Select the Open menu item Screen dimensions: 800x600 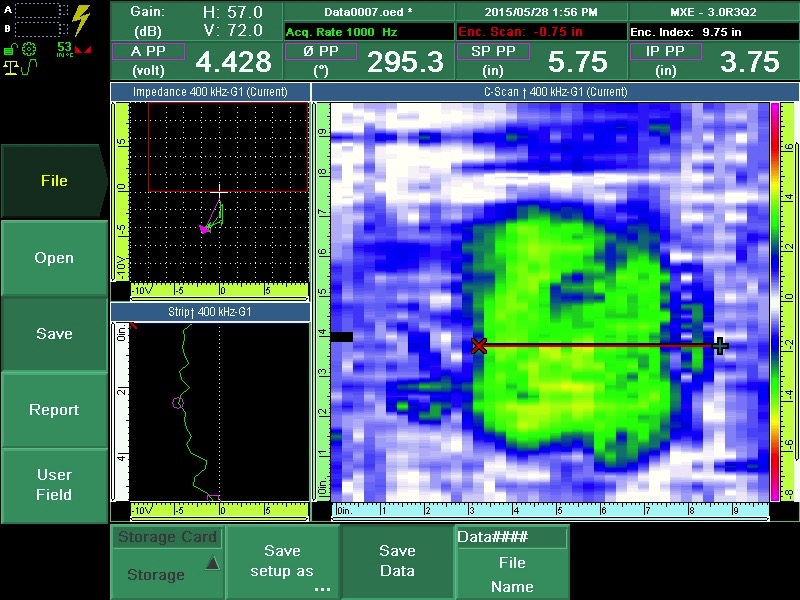(54, 258)
